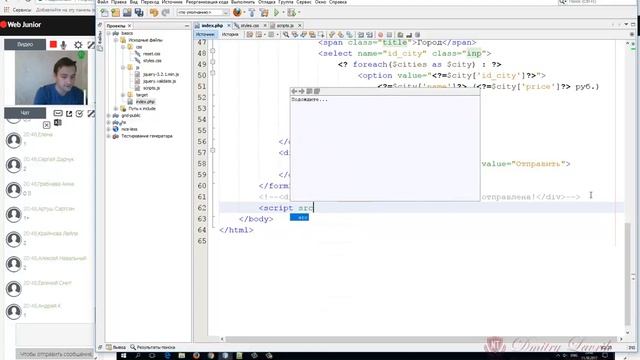
Task: Select jquery.validate.js in the project tree
Action: (x=159, y=81)
